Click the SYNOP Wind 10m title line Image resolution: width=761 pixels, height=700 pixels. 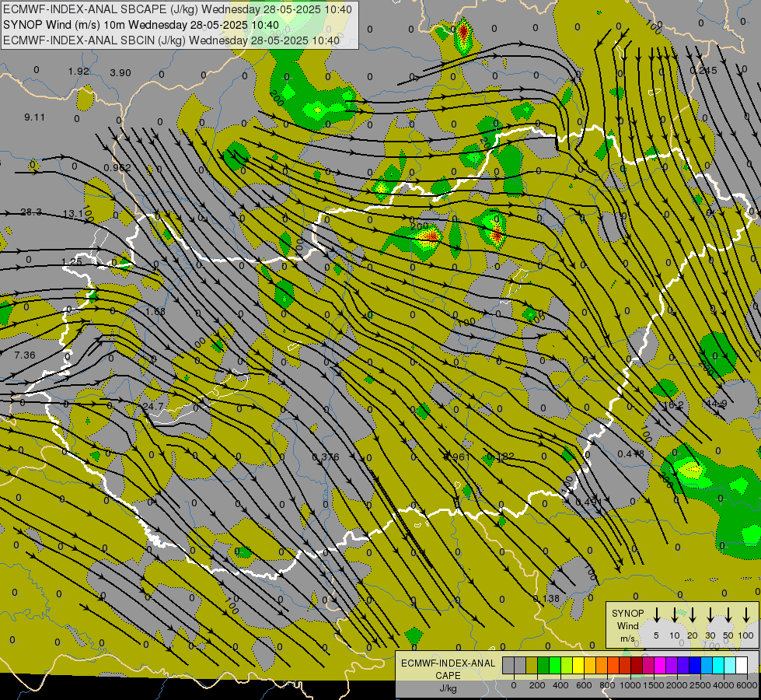coord(141,25)
